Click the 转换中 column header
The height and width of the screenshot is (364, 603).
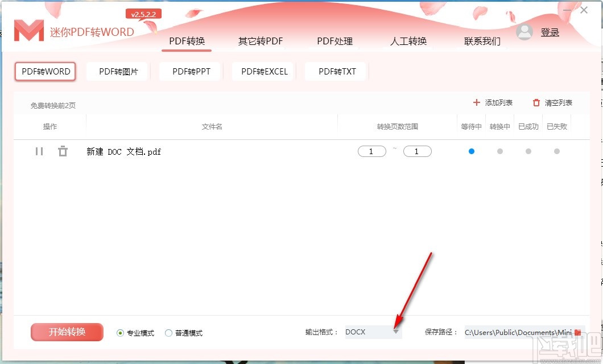(500, 126)
